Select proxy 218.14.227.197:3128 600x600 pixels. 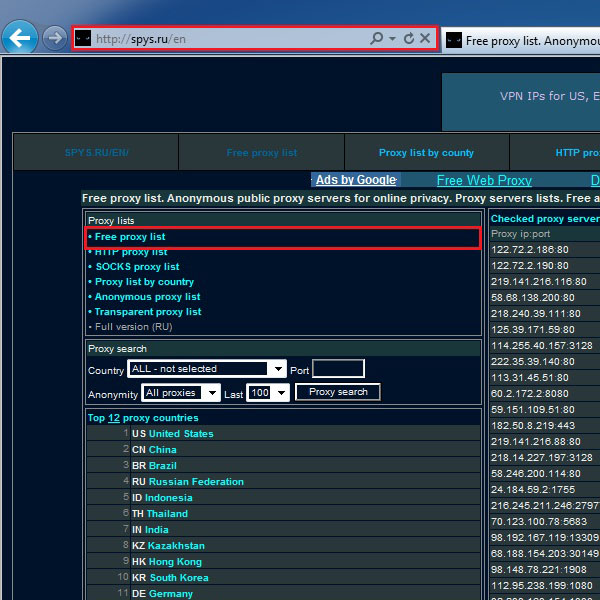(x=542, y=458)
